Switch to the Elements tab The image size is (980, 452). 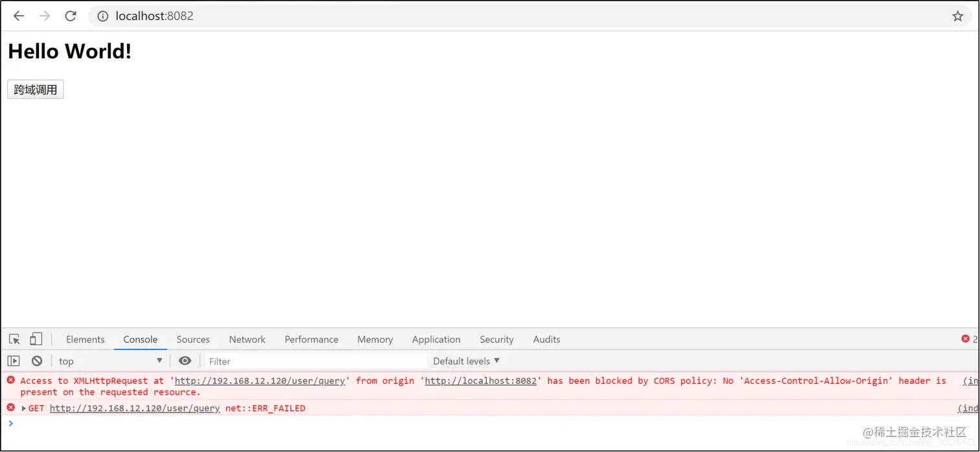click(85, 339)
